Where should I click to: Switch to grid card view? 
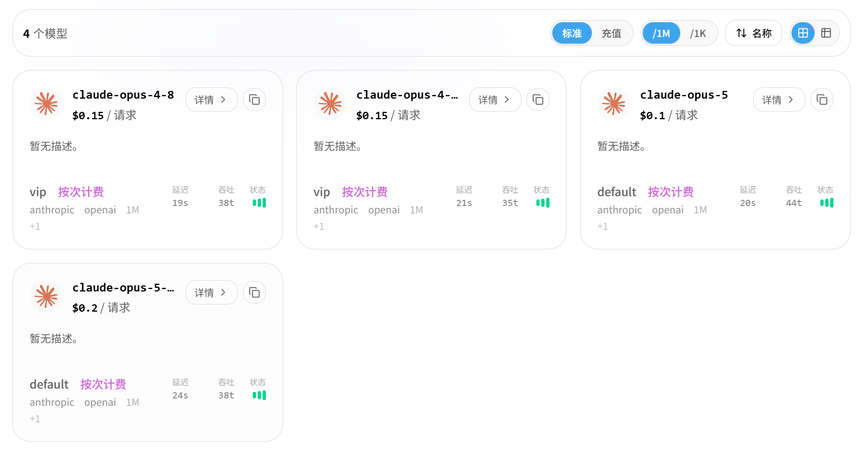pyautogui.click(x=803, y=33)
